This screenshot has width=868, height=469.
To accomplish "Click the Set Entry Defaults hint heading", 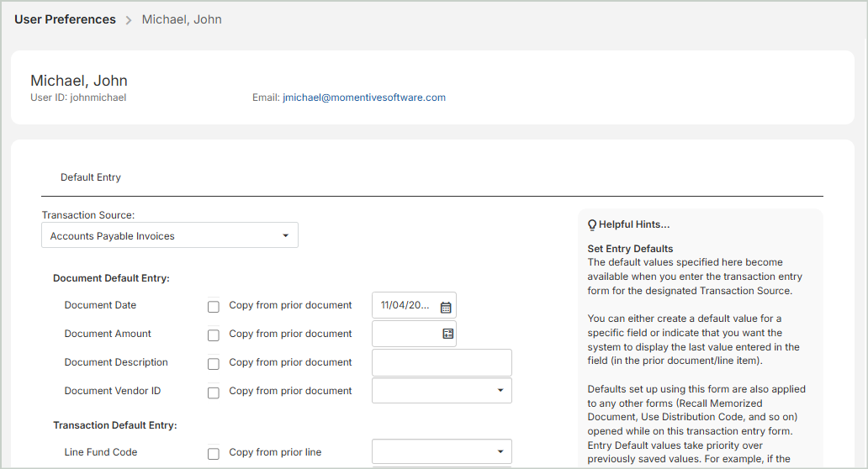I will point(630,249).
